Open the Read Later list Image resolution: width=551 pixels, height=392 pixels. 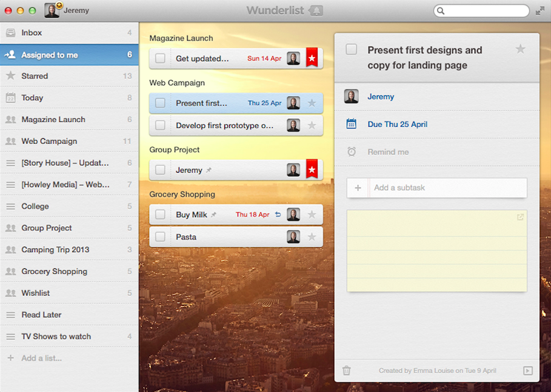coord(69,314)
